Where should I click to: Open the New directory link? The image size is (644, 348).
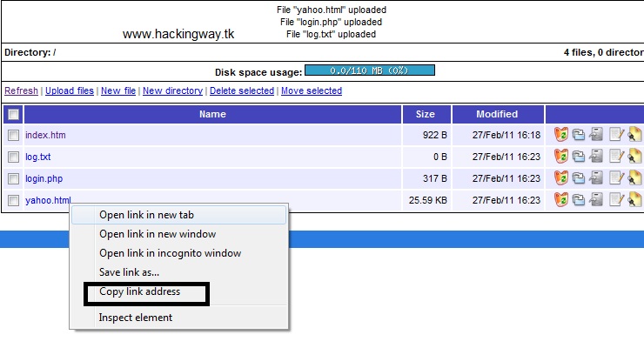[x=172, y=90]
